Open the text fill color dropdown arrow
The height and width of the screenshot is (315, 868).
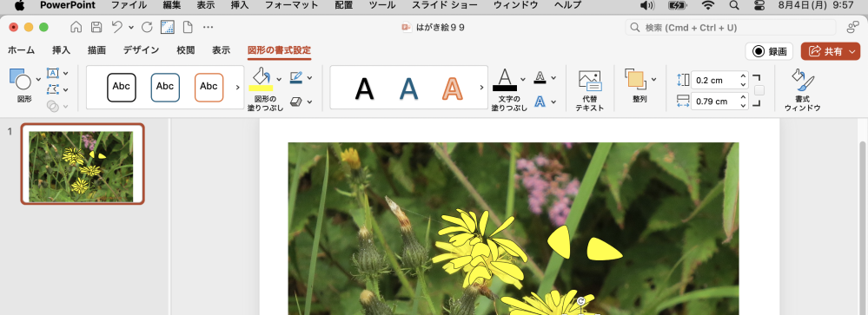coord(522,78)
